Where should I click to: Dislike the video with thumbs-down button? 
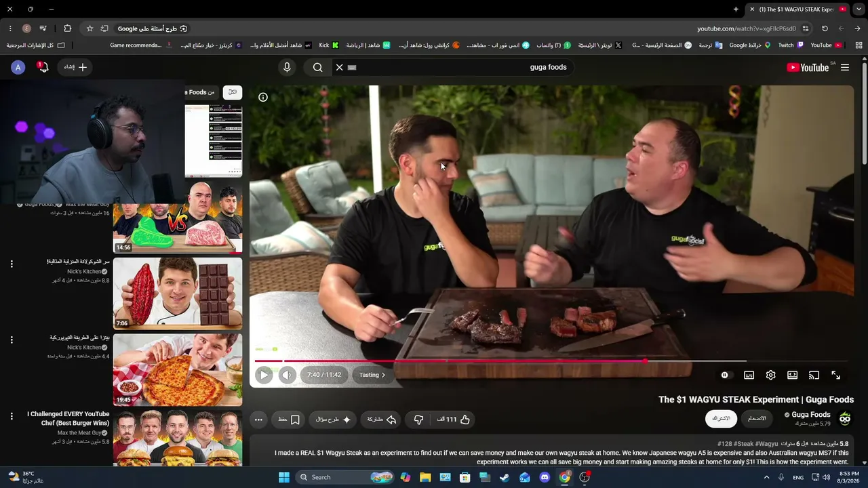418,420
